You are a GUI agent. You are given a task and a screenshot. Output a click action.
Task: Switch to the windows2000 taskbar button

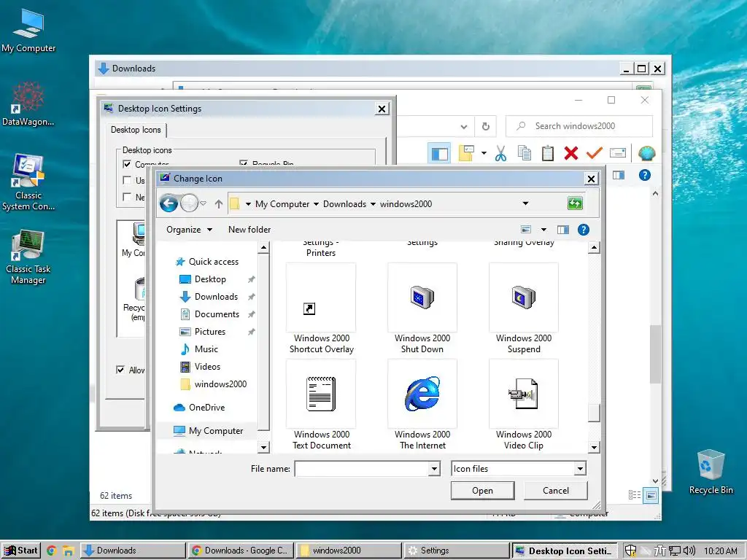coord(349,551)
